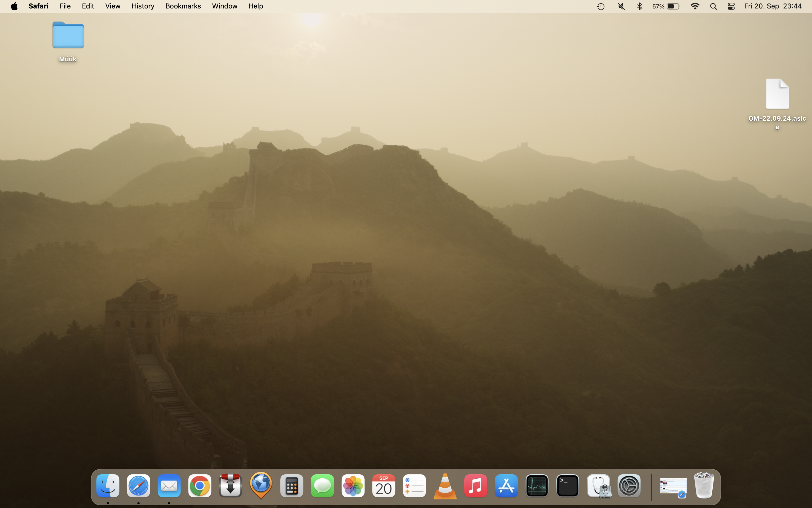812x508 pixels.
Task: Open the History menu
Action: [x=143, y=6]
